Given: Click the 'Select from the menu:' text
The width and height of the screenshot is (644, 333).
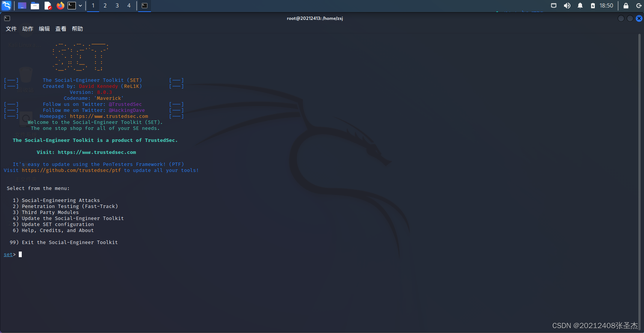Looking at the screenshot, I should [x=38, y=188].
